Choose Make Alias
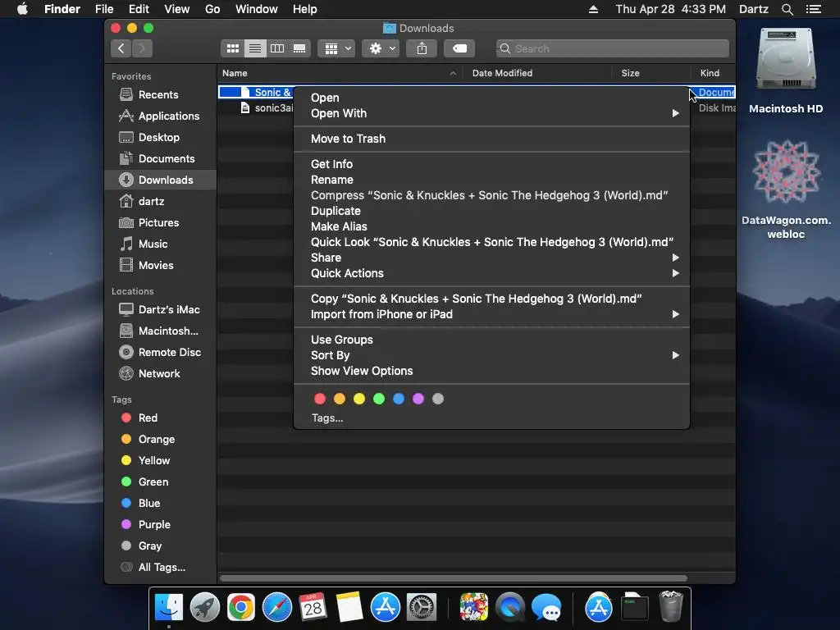Screen dimensions: 840x630 [x=492, y=226]
